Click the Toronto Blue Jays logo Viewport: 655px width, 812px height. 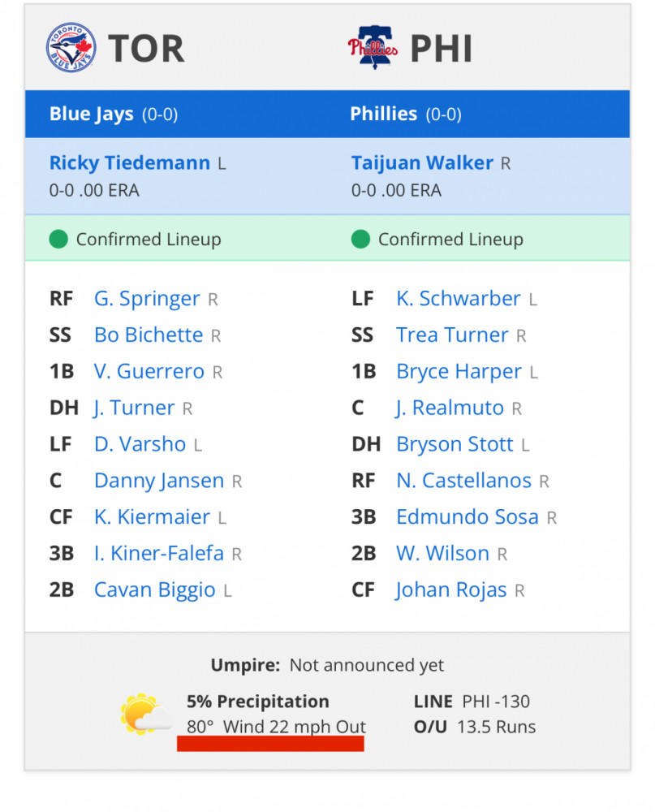[71, 48]
